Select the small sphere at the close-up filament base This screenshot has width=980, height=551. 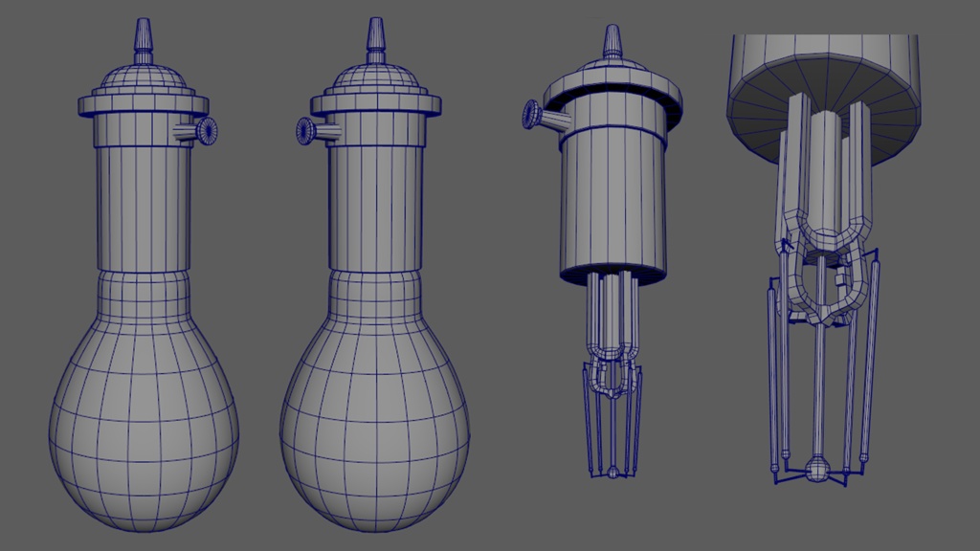[816, 469]
